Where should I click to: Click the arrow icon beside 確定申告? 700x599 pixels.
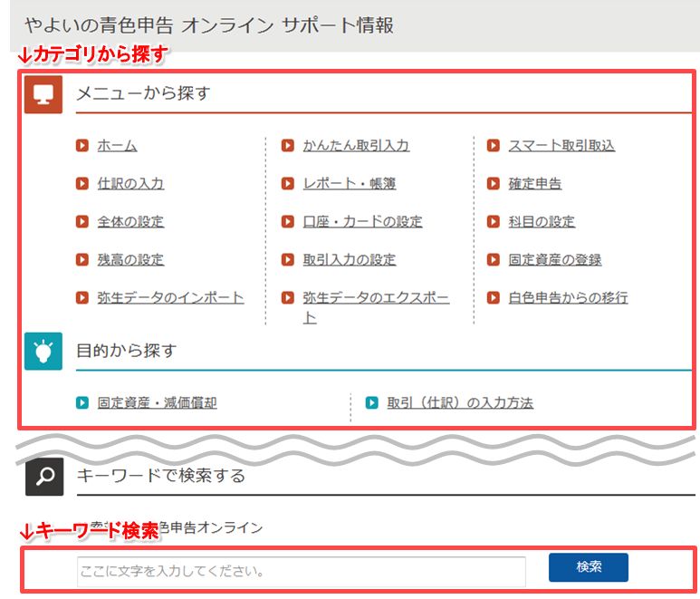[494, 184]
